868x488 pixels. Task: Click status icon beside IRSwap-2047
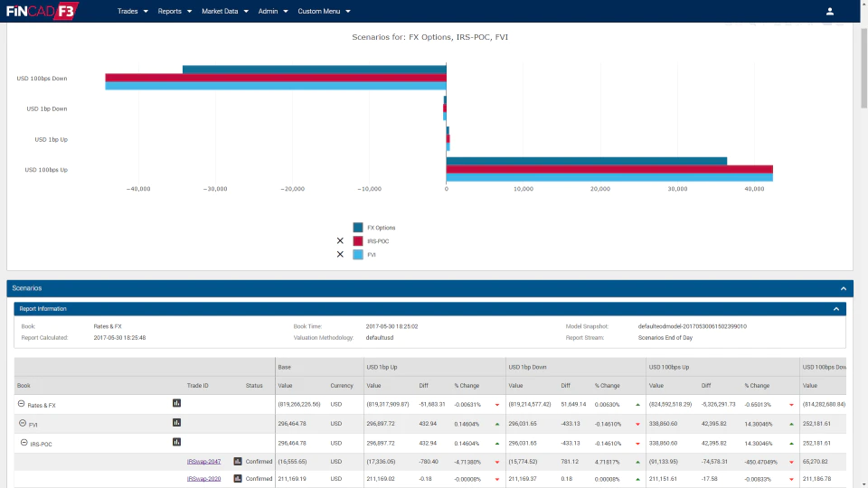(238, 462)
